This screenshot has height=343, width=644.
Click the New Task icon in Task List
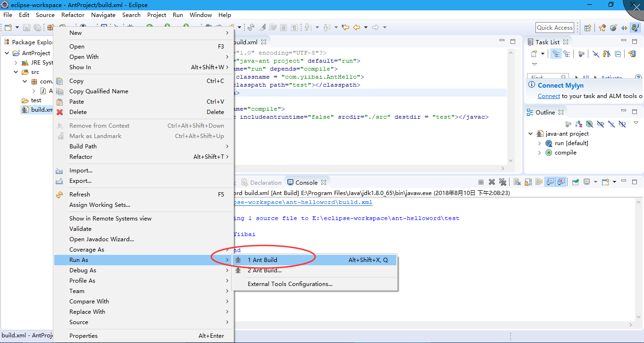pos(534,54)
